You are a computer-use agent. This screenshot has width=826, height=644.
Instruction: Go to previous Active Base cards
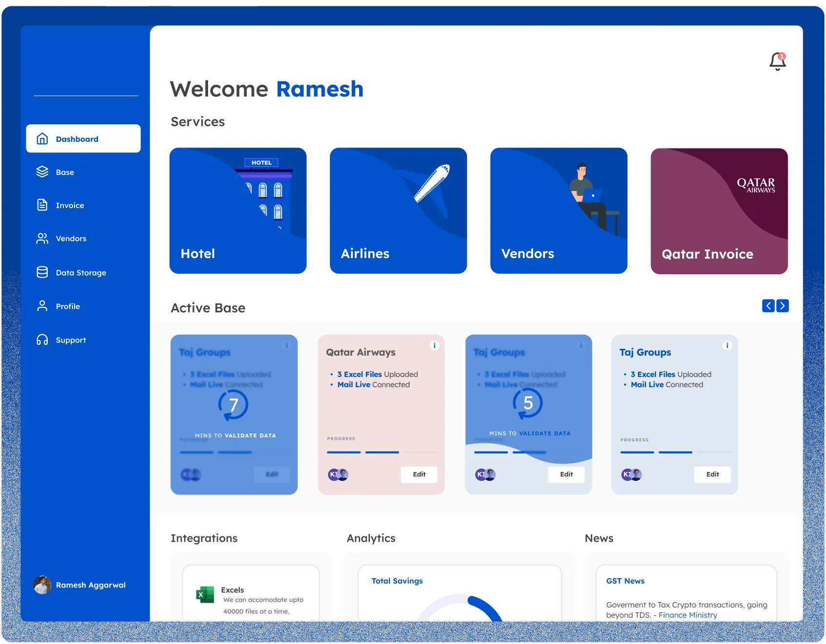pos(768,306)
